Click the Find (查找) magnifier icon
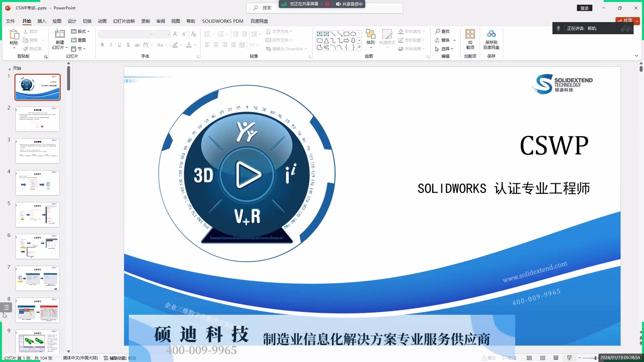This screenshot has width=644, height=362. [x=438, y=31]
